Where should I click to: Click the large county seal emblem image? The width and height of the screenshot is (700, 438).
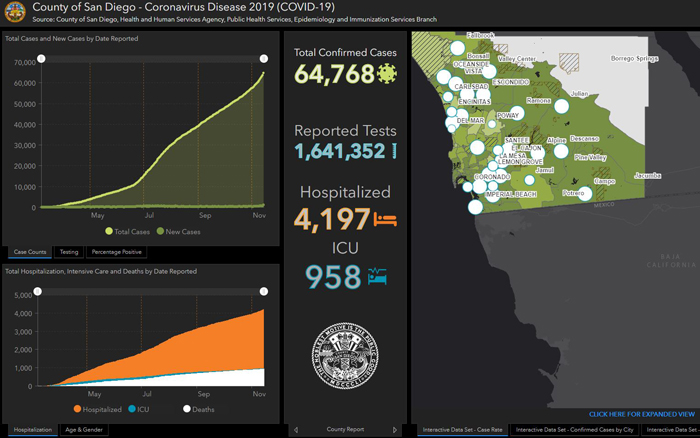pyautogui.click(x=345, y=356)
